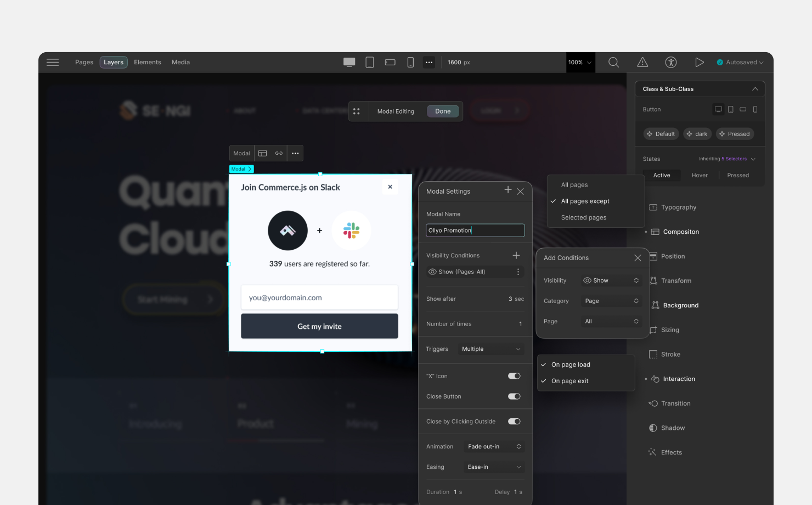
Task: Click the search magnifier icon
Action: tap(613, 62)
